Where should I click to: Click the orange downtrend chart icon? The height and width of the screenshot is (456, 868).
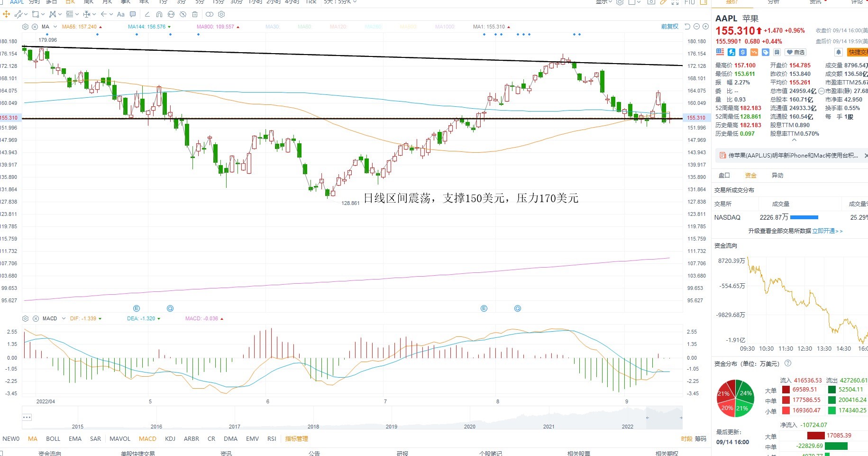click(754, 52)
